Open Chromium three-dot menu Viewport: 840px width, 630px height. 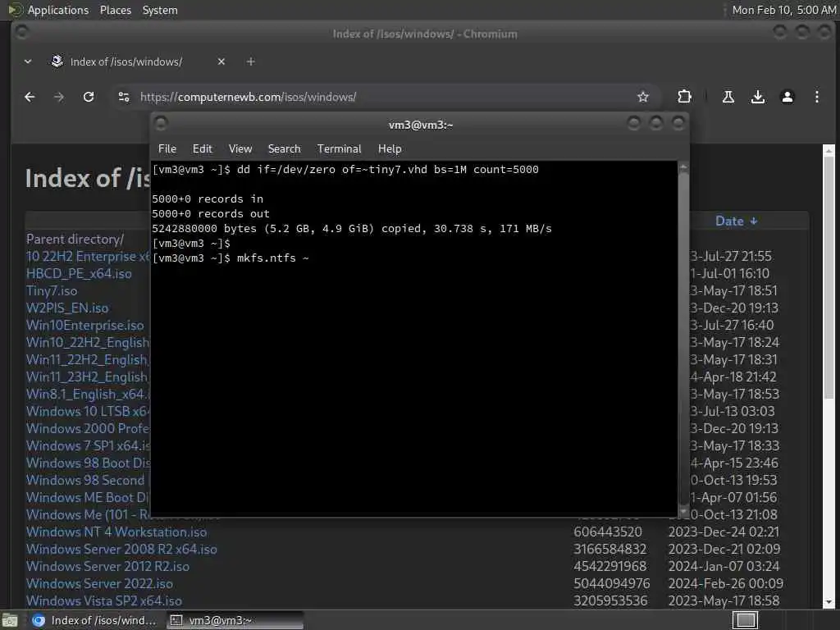816,97
